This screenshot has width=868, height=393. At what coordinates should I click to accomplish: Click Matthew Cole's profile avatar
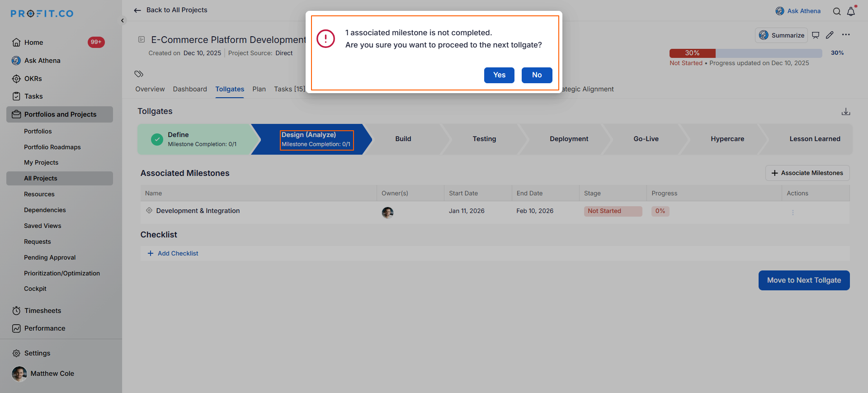click(x=19, y=374)
